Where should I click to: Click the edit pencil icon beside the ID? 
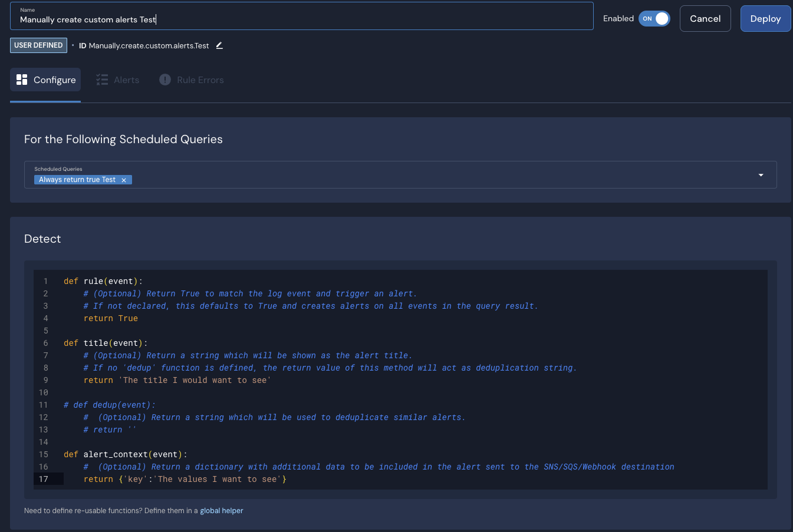[x=219, y=45]
